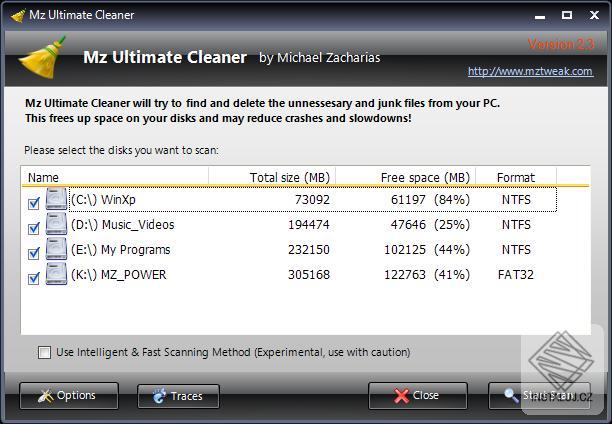Click free space value 122763 (41%)
The image size is (612, 424).
click(x=427, y=274)
